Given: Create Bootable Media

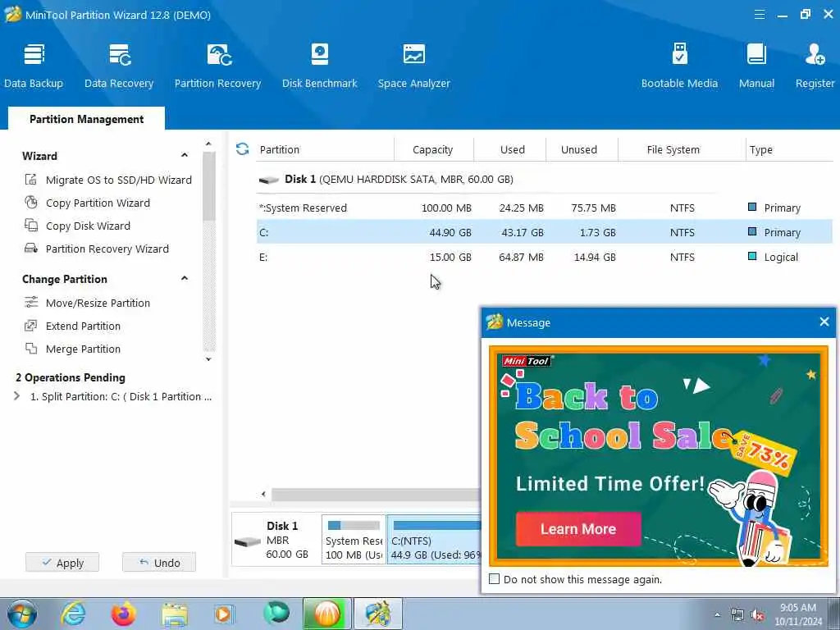Looking at the screenshot, I should point(679,66).
